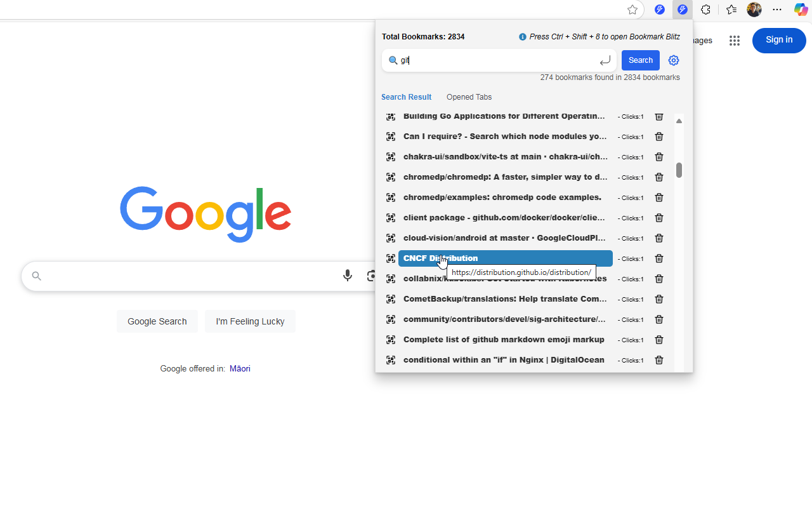Screen dimensions: 812x508
Task: Start Google voice search with microphone icon
Action: pos(348,276)
